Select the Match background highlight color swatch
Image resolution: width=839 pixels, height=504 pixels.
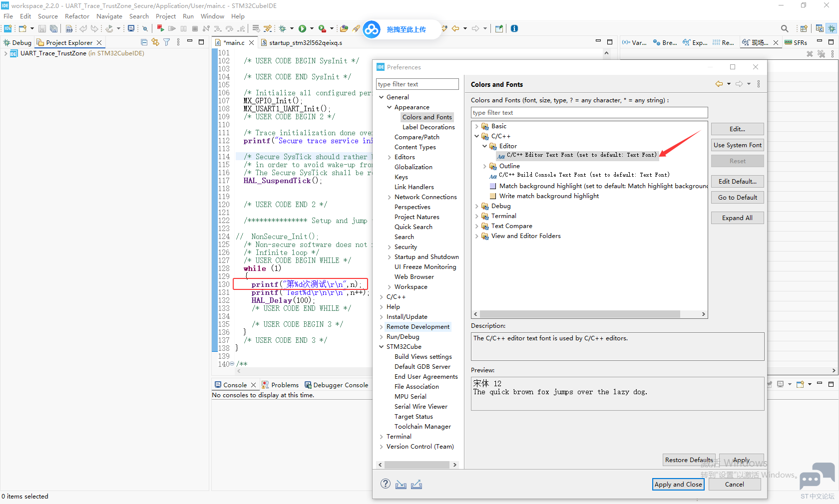click(x=493, y=186)
